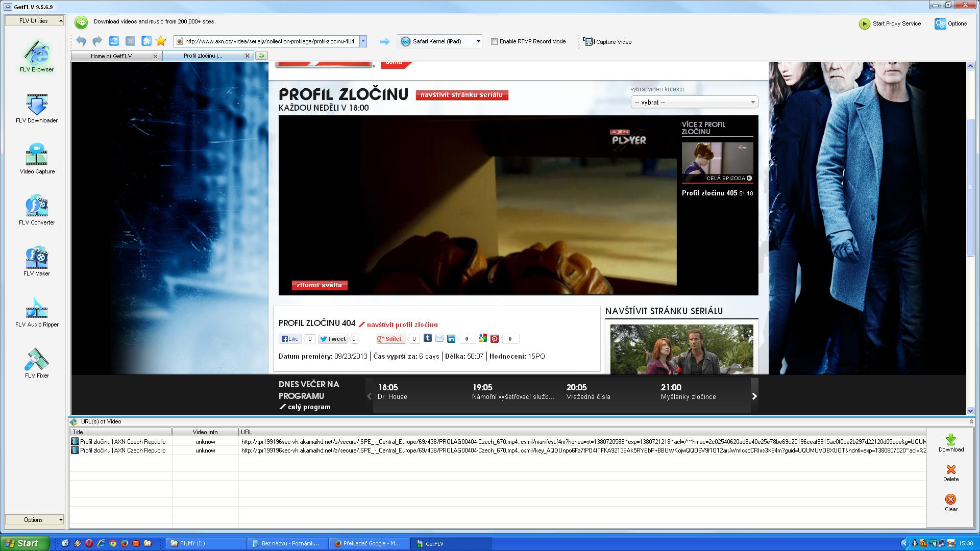Expand the FLV Utilities panel header

tap(34, 21)
